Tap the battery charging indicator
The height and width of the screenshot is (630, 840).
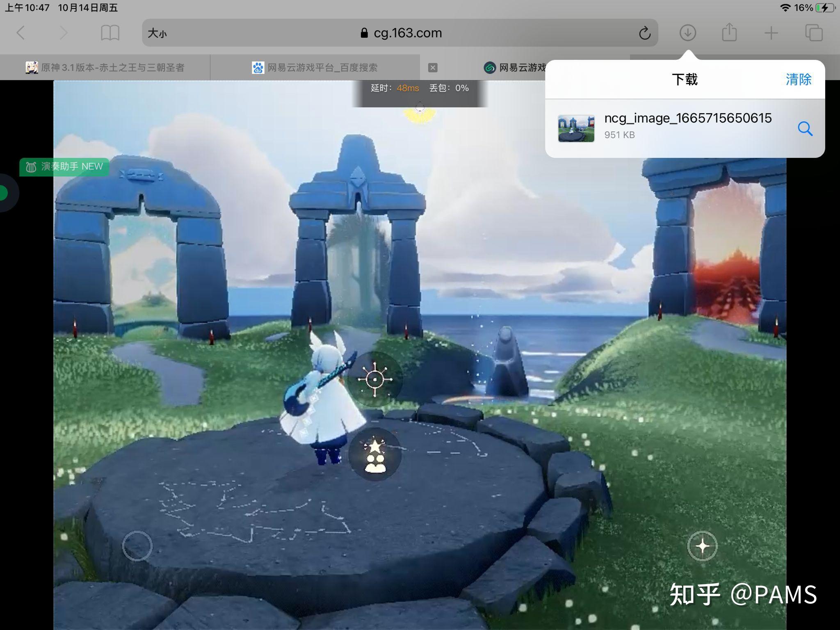(x=825, y=8)
